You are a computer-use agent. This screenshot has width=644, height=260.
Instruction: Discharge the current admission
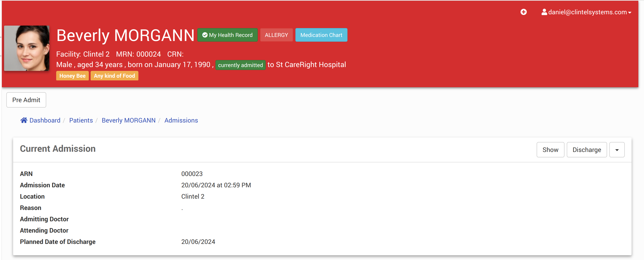(x=586, y=150)
